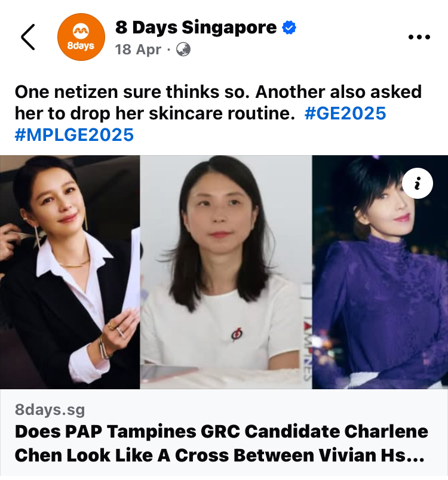The width and height of the screenshot is (448, 480).
Task: Click the party logo on the white shirt
Action: 237,334
